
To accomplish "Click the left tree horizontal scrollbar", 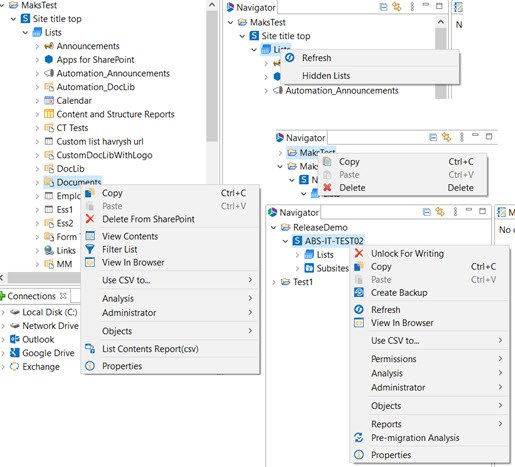I will (43, 277).
